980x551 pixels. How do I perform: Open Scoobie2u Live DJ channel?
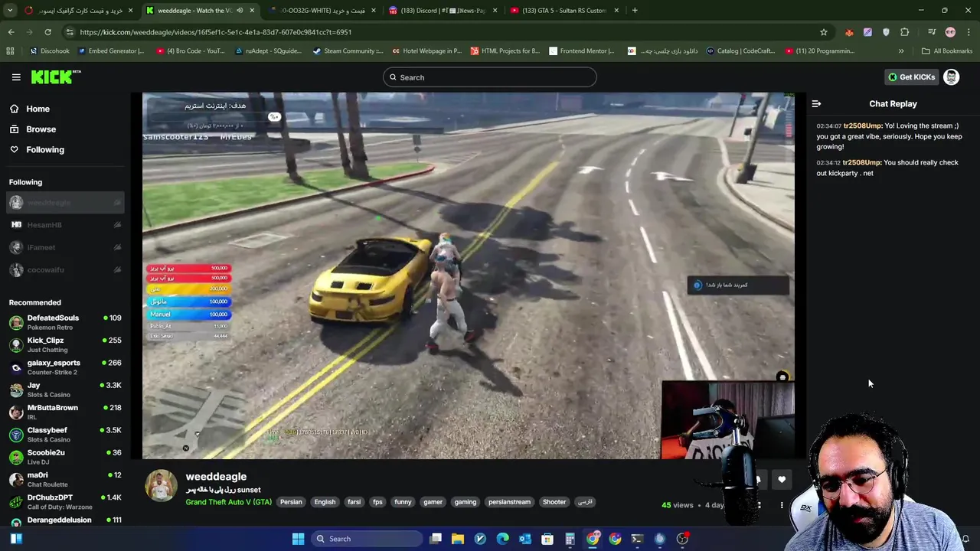point(65,457)
